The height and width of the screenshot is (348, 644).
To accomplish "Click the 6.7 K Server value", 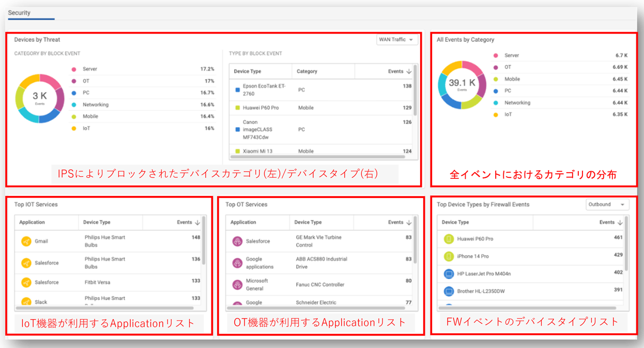I will pos(621,55).
